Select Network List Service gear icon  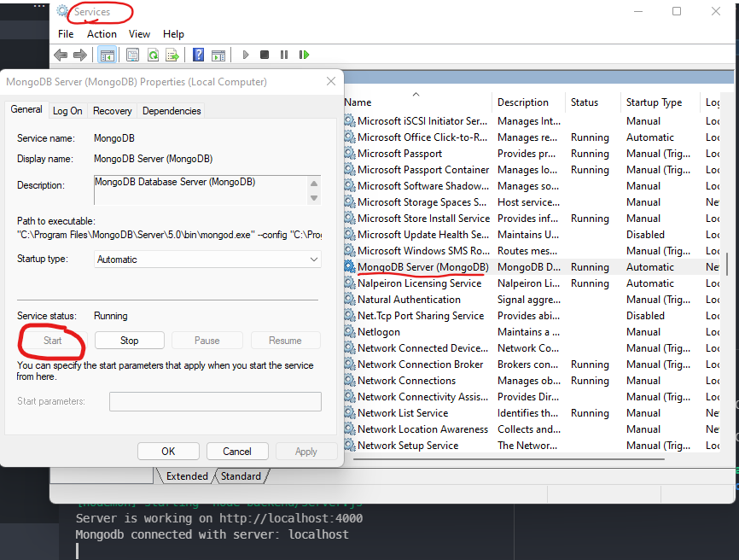[x=349, y=413]
